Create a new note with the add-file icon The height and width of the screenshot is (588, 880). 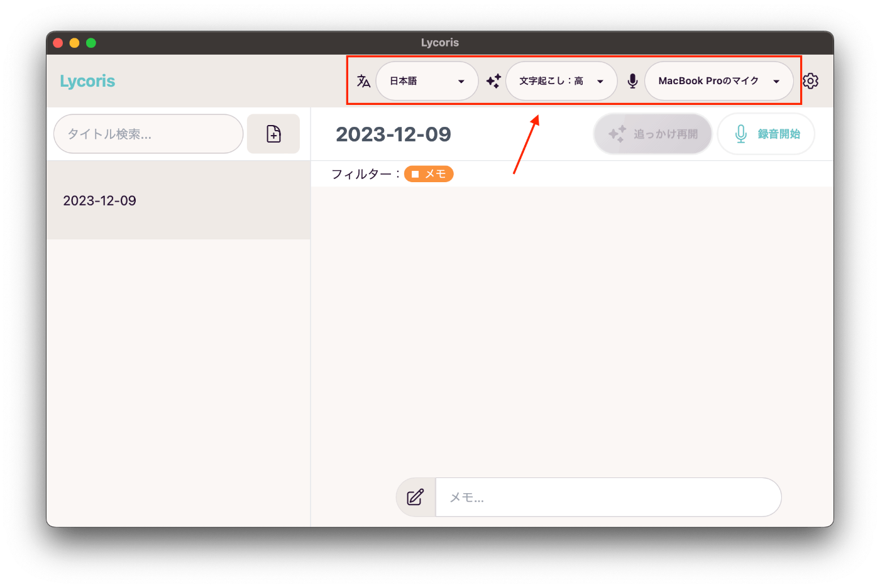(x=273, y=134)
